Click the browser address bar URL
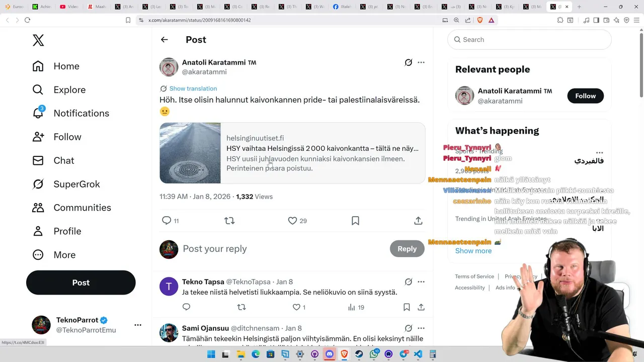This screenshot has width=644, height=362. 200,20
